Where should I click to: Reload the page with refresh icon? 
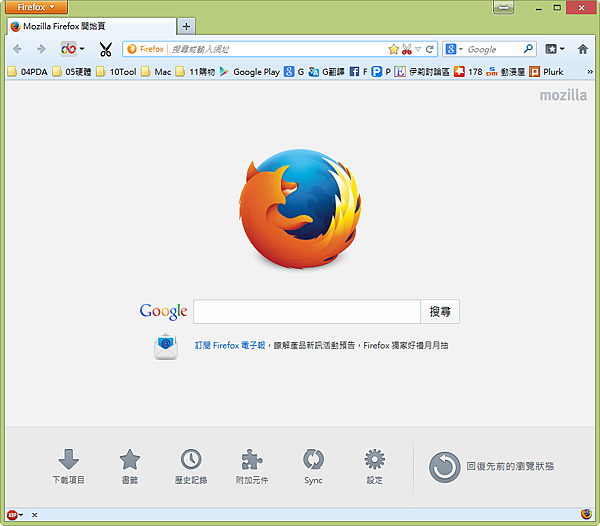(430, 49)
